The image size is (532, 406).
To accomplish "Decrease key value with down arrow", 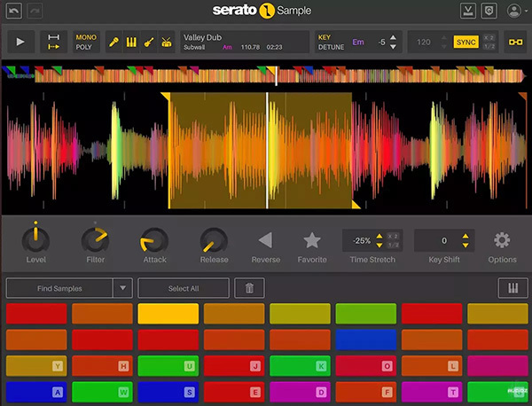I will point(393,47).
